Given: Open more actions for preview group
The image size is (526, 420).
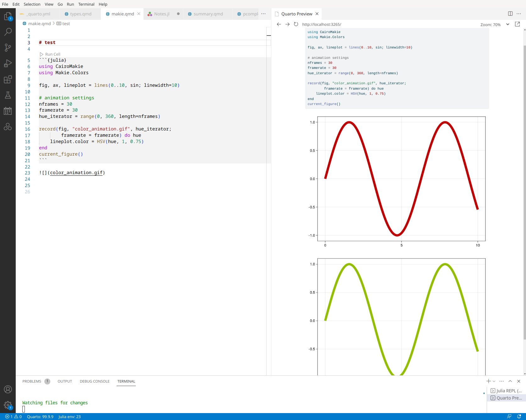Looking at the screenshot, I should tap(519, 14).
